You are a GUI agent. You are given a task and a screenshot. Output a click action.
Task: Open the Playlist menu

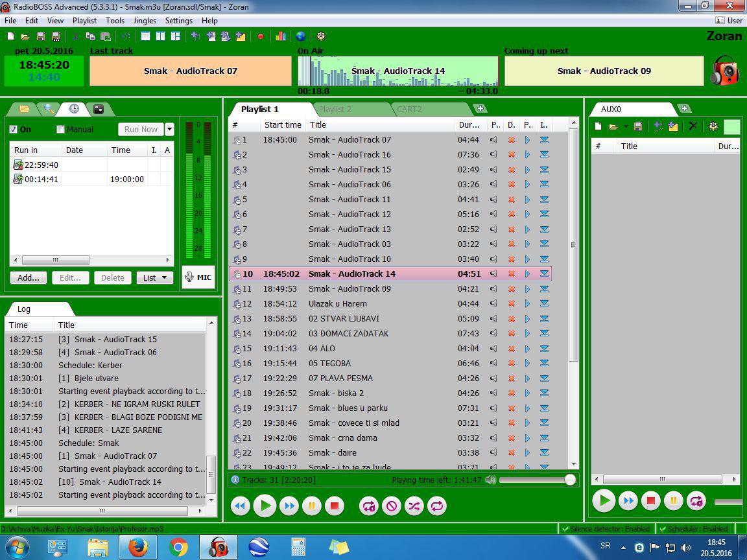[84, 21]
